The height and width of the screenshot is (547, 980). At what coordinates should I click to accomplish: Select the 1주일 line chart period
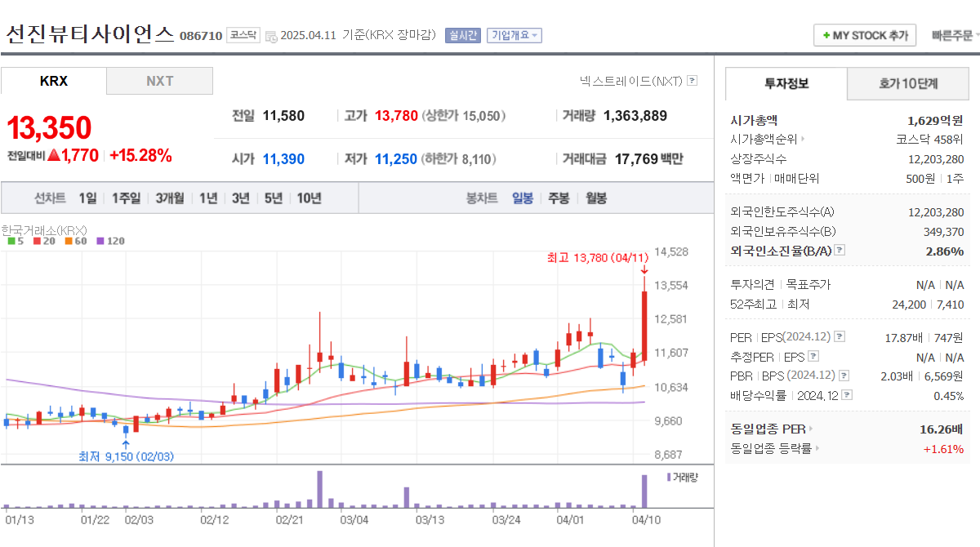pyautogui.click(x=126, y=198)
